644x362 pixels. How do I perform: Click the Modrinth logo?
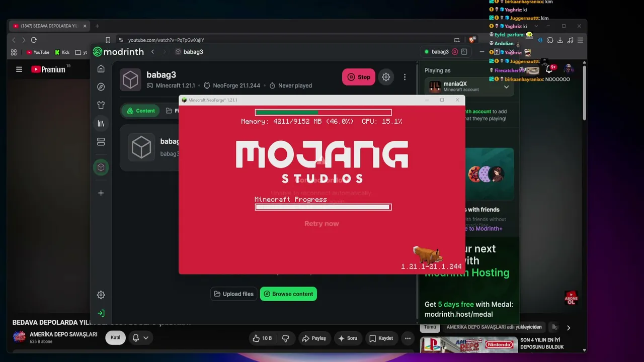119,52
